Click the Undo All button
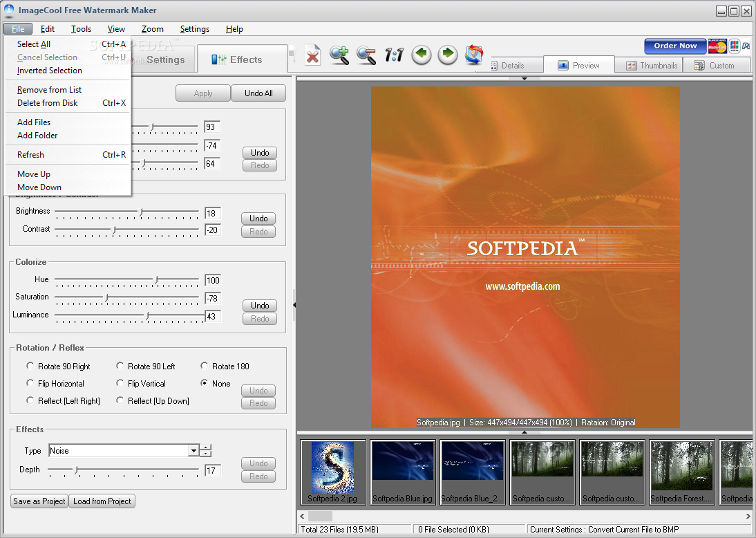The image size is (756, 538). [x=258, y=93]
